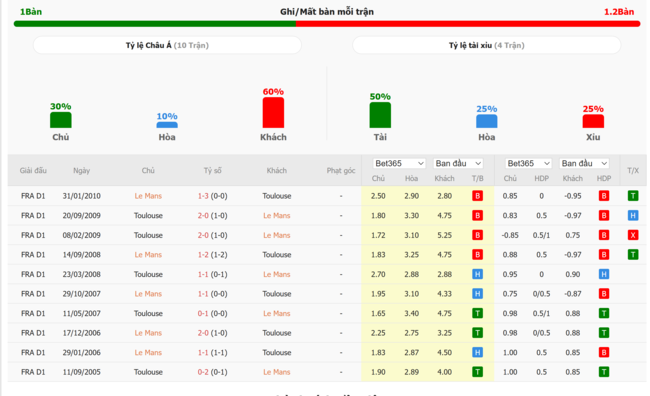Open Le Mans away team link in the 08/02/2009 row
The width and height of the screenshot is (650, 396).
click(x=276, y=235)
